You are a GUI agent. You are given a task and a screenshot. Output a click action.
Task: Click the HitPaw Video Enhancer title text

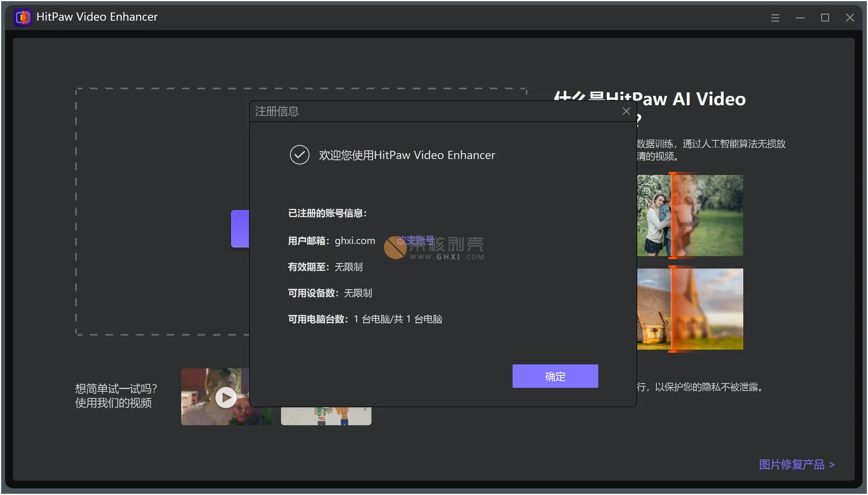[97, 17]
